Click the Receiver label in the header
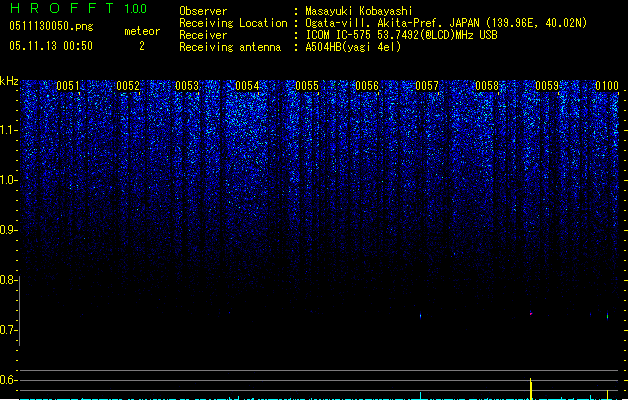The width and height of the screenshot is (629, 400). (x=203, y=35)
